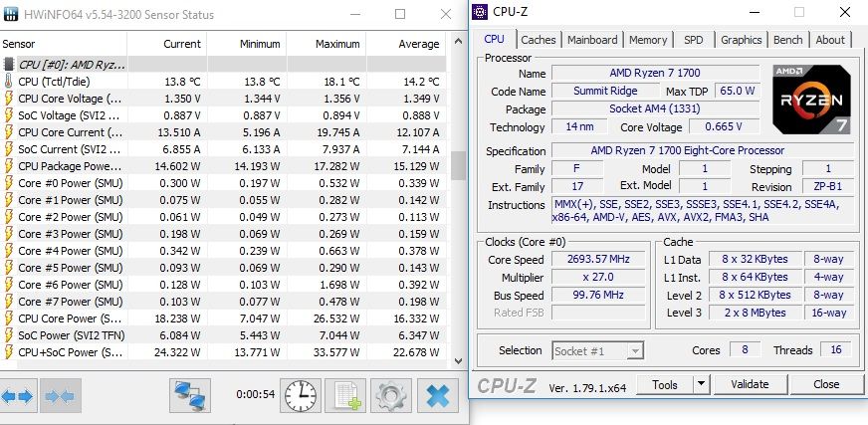Image resolution: width=868 pixels, height=425 pixels.
Task: Select the SPD tab in CPU-Z
Action: [693, 40]
